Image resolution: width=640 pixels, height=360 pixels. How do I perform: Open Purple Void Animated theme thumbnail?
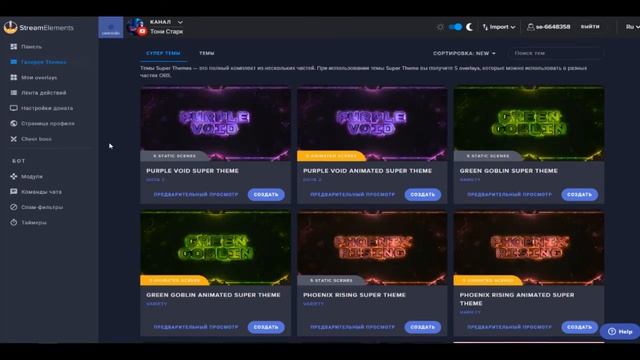click(372, 123)
